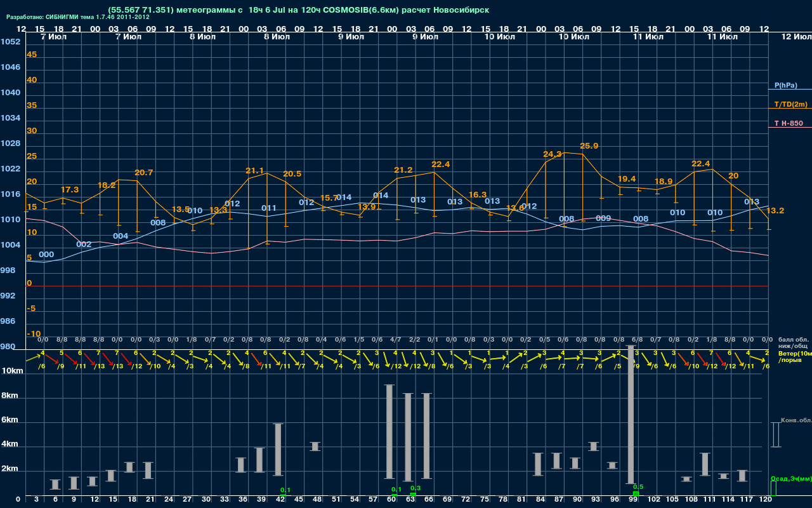The width and height of the screenshot is (812, 508).
Task: Click the peak temperature value 25.9
Action: coord(589,146)
